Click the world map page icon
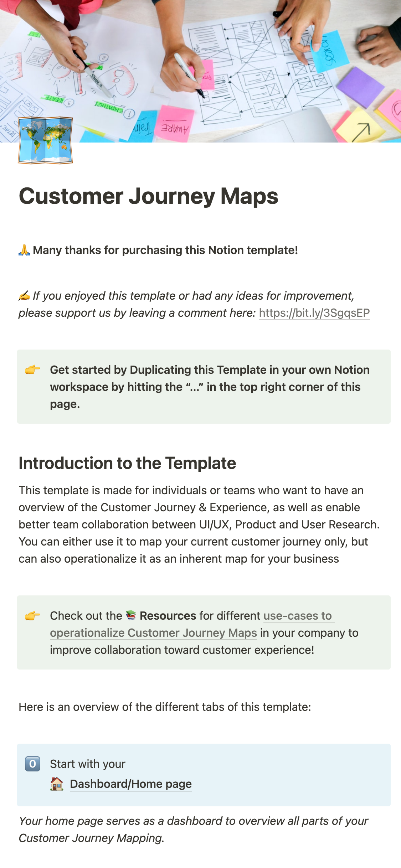The image size is (401, 868). (x=45, y=140)
